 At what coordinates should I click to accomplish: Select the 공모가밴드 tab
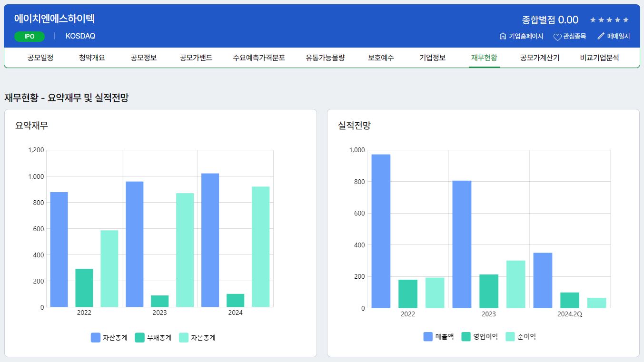(196, 58)
